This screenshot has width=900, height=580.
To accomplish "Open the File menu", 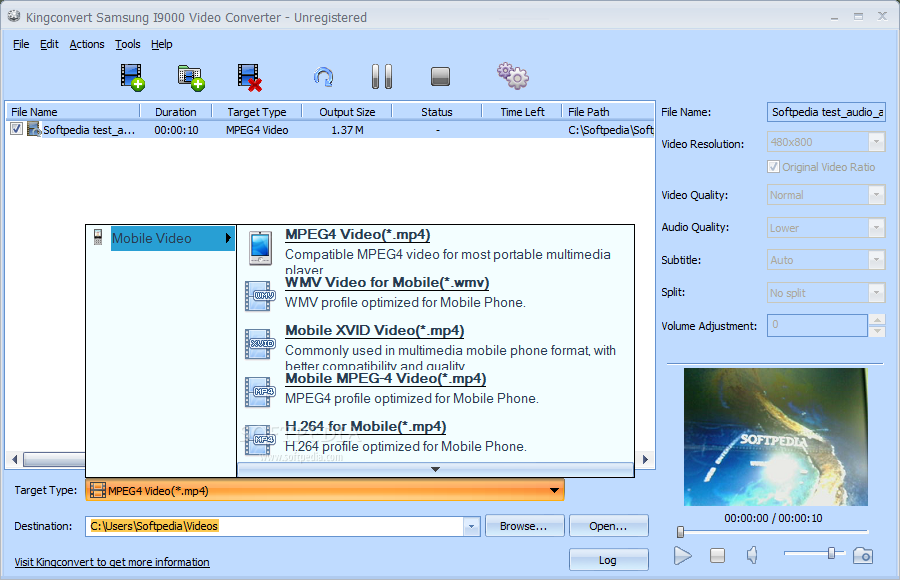I will click(21, 44).
